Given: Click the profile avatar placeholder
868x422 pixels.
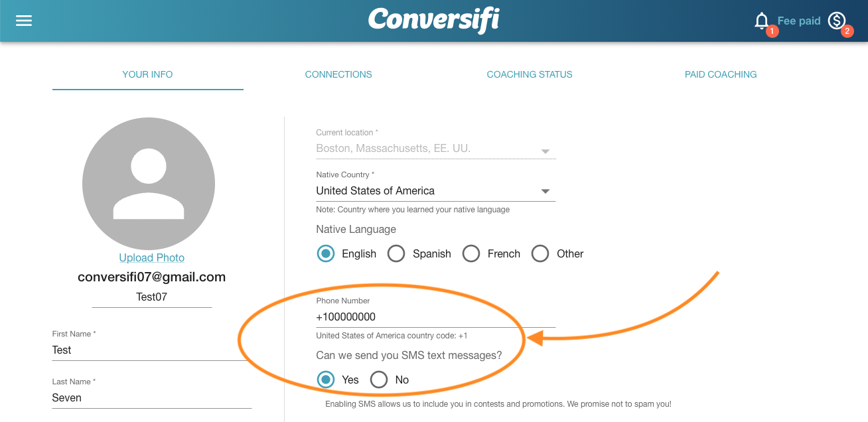Looking at the screenshot, I should coord(149,184).
